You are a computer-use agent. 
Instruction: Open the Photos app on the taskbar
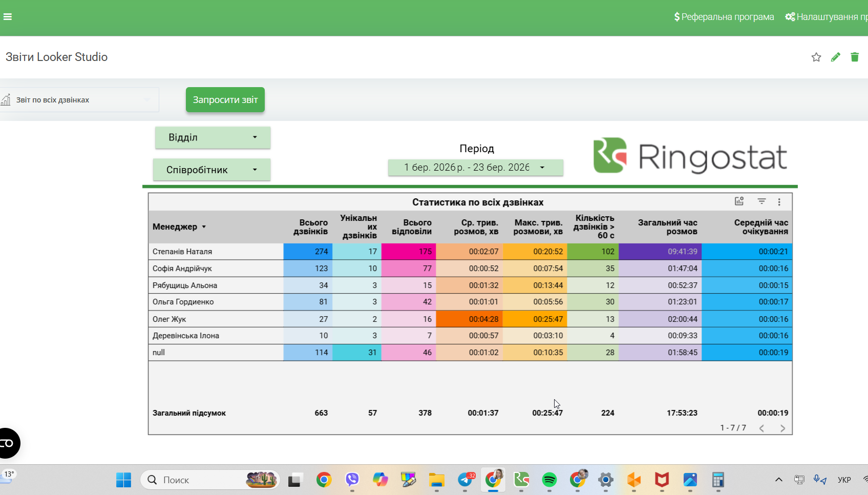click(x=690, y=480)
